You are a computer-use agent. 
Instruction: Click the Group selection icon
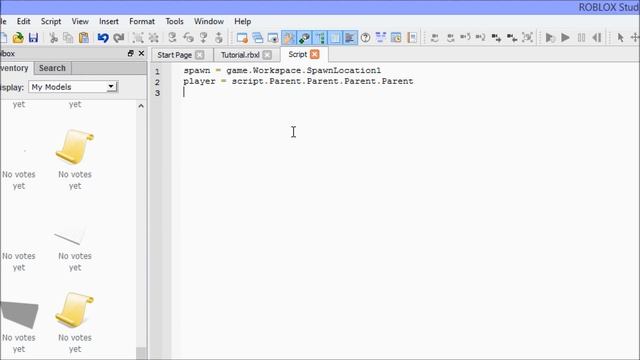pyautogui.click(x=138, y=38)
